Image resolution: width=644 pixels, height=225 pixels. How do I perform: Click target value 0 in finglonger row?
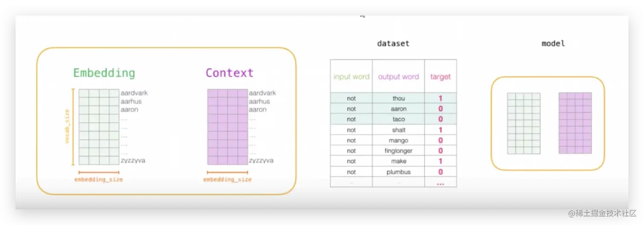click(440, 150)
